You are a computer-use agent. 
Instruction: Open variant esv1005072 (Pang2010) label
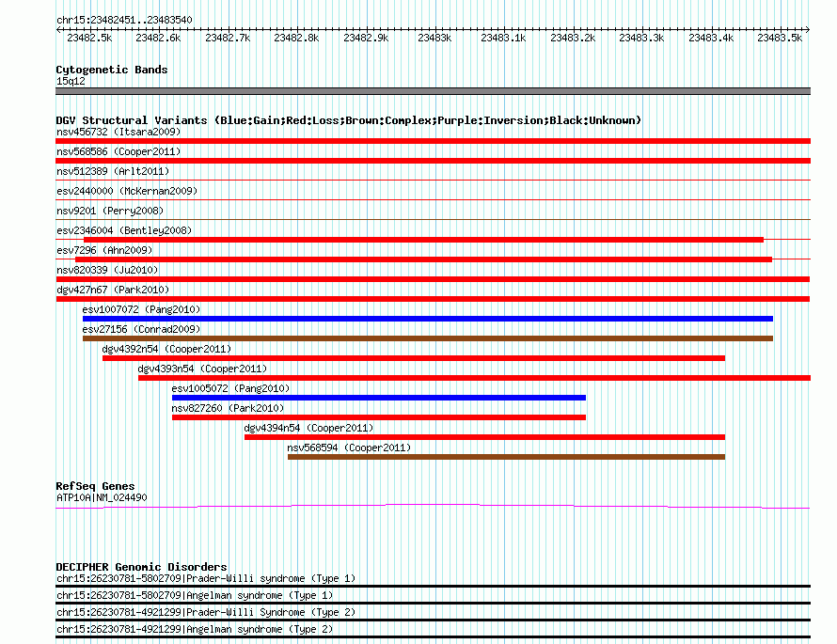coord(230,388)
